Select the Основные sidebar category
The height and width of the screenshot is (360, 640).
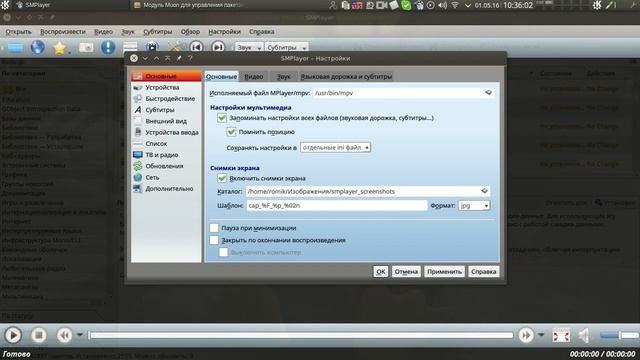click(x=167, y=76)
